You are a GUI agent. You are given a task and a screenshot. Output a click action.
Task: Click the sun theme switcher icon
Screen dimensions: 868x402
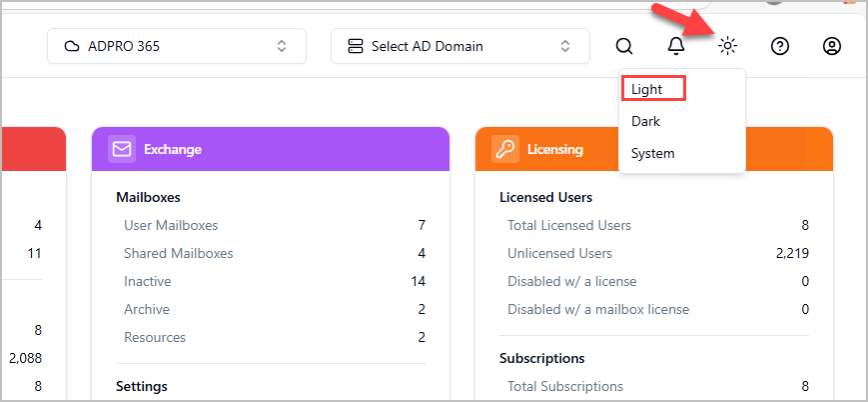click(728, 46)
